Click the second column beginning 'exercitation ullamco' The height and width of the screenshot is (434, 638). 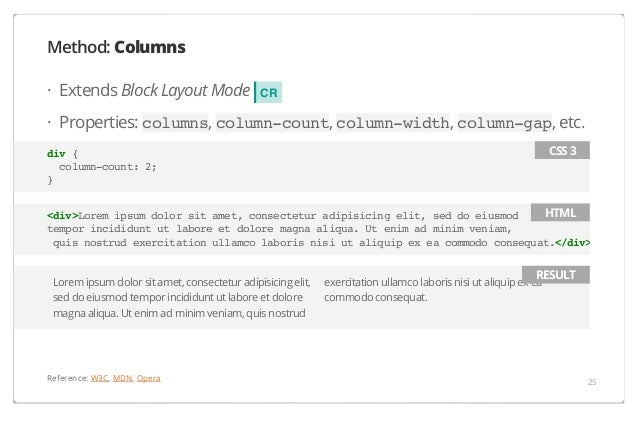coord(433,290)
